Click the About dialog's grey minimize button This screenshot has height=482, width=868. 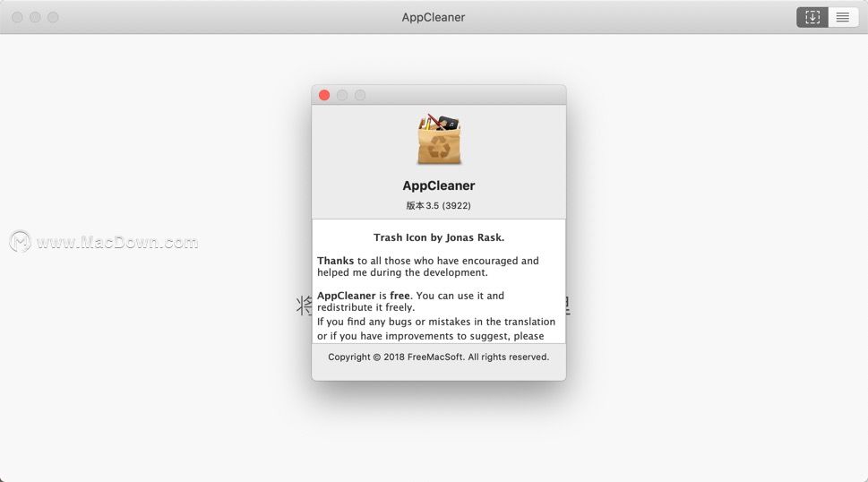(342, 95)
